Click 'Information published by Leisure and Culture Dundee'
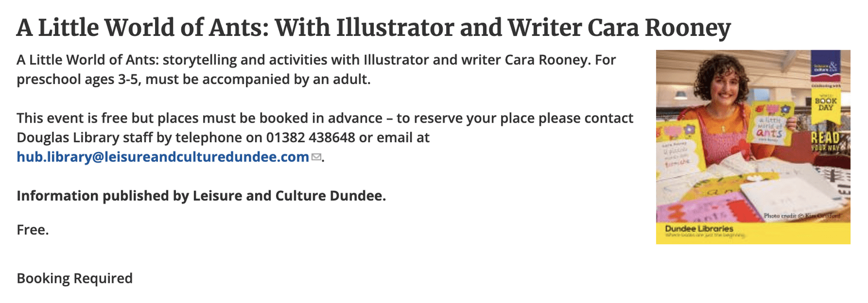Image resolution: width=868 pixels, height=303 pixels. (x=201, y=195)
